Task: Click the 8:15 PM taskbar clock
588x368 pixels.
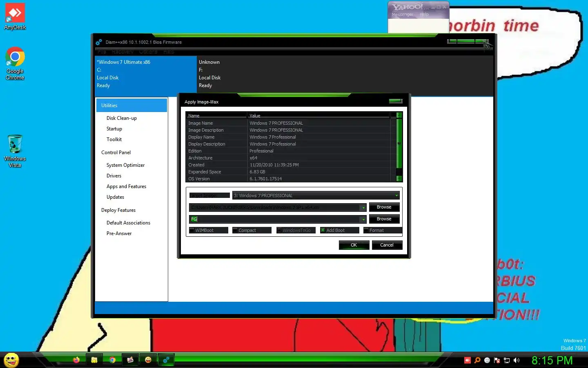Action: [552, 360]
